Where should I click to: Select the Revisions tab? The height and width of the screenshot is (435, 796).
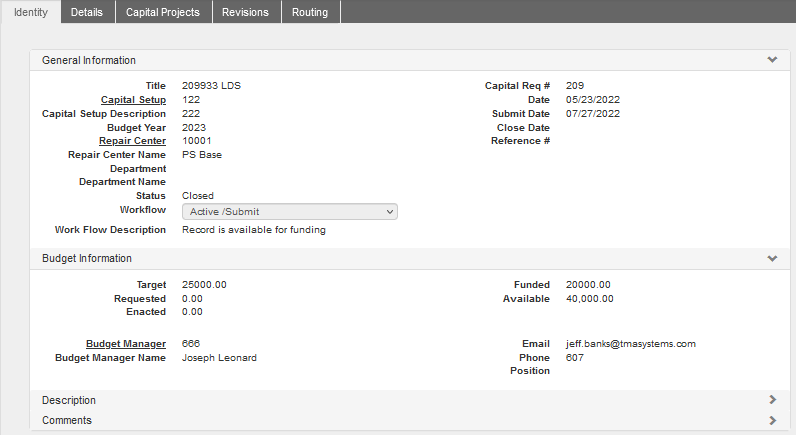(x=245, y=12)
